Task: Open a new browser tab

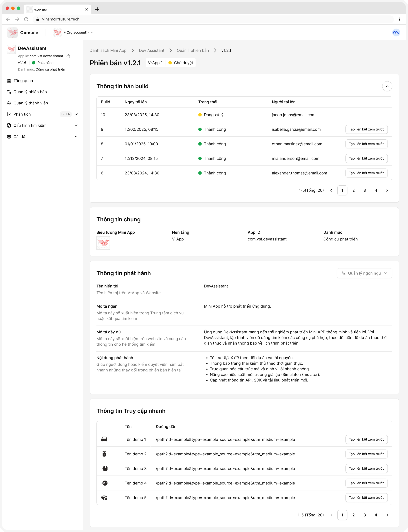Action: tap(97, 9)
